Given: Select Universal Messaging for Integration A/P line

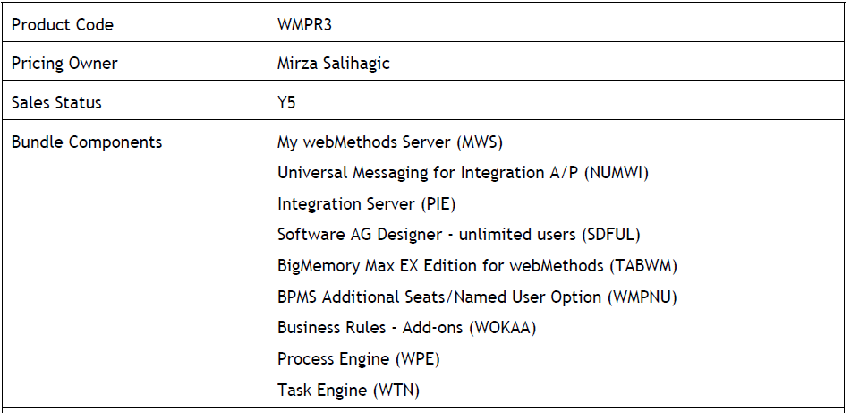Looking at the screenshot, I should pyautogui.click(x=463, y=174).
